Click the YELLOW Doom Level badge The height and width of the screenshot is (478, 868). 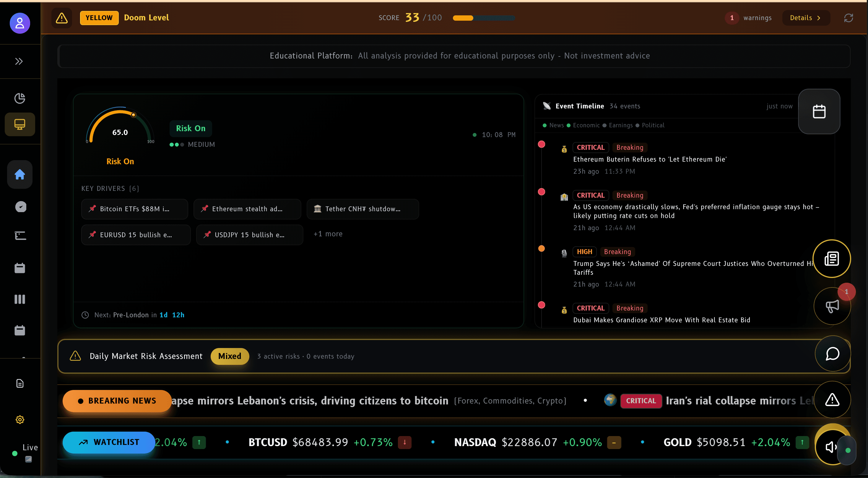click(x=99, y=18)
